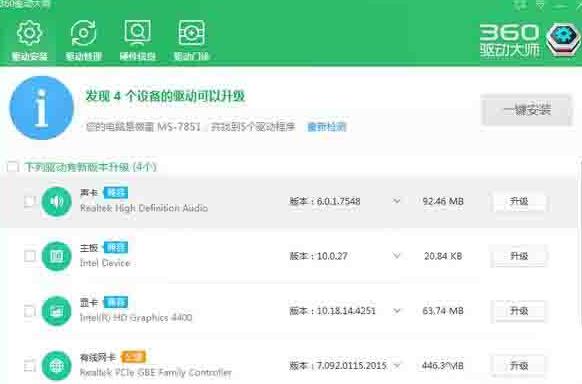Click the wired network globe icon

click(x=56, y=365)
